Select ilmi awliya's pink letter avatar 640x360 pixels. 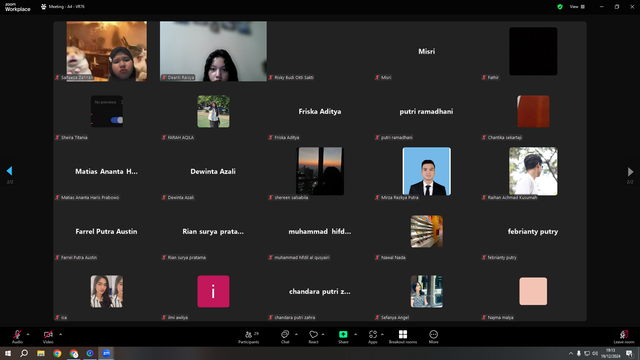click(213, 291)
